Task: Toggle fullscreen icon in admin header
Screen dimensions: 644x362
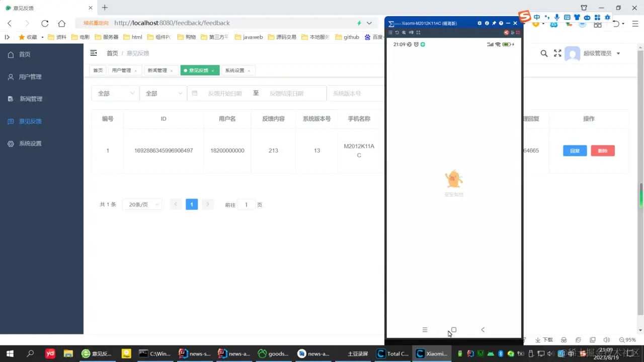Action: (x=557, y=53)
